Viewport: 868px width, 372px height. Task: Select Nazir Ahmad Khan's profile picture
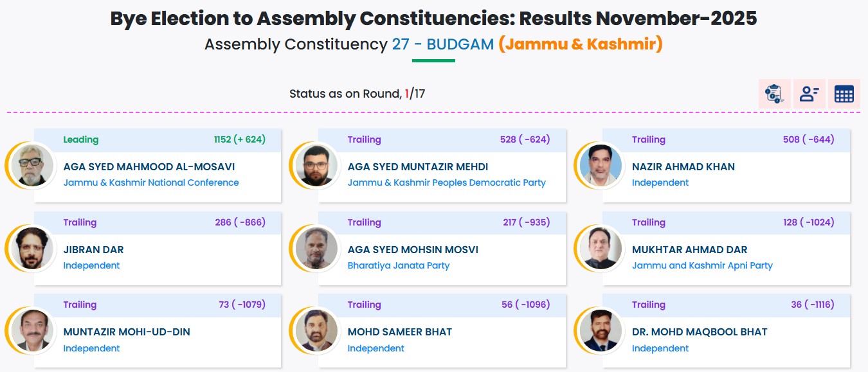click(601, 165)
